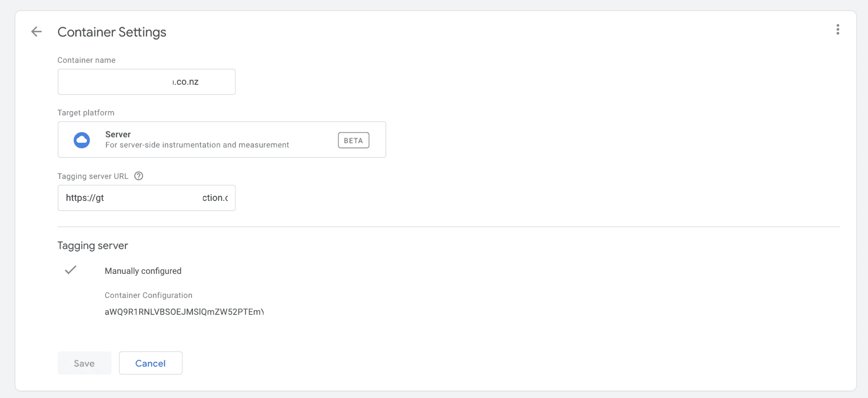
Task: Click the BETA badge on Server platform
Action: 353,140
